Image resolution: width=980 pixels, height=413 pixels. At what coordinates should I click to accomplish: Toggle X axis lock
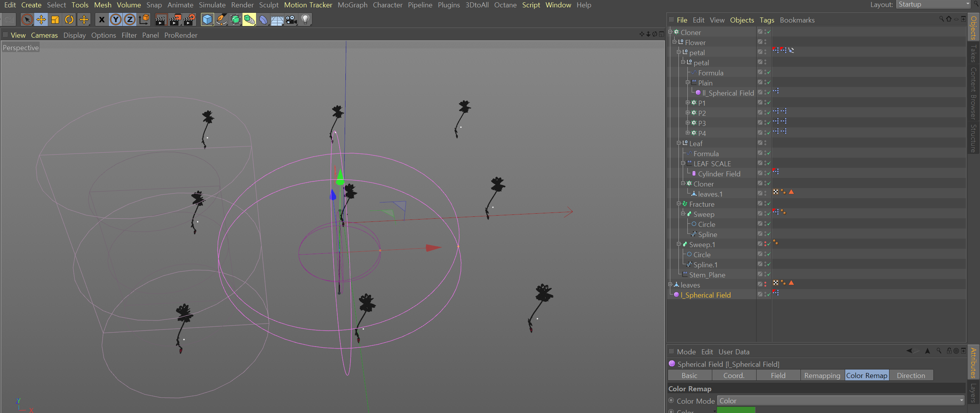(x=101, y=19)
